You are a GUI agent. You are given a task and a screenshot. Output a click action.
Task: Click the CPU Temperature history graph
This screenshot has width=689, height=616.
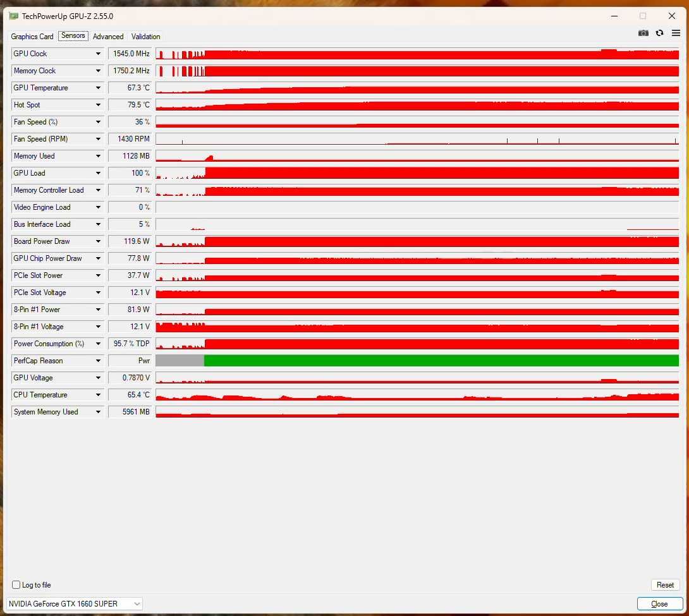click(417, 395)
